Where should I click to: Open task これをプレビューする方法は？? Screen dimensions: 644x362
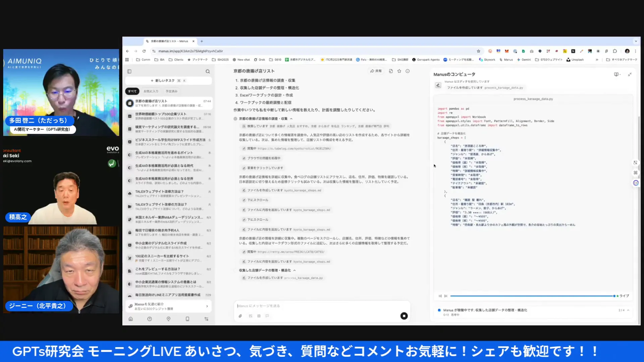169,271
